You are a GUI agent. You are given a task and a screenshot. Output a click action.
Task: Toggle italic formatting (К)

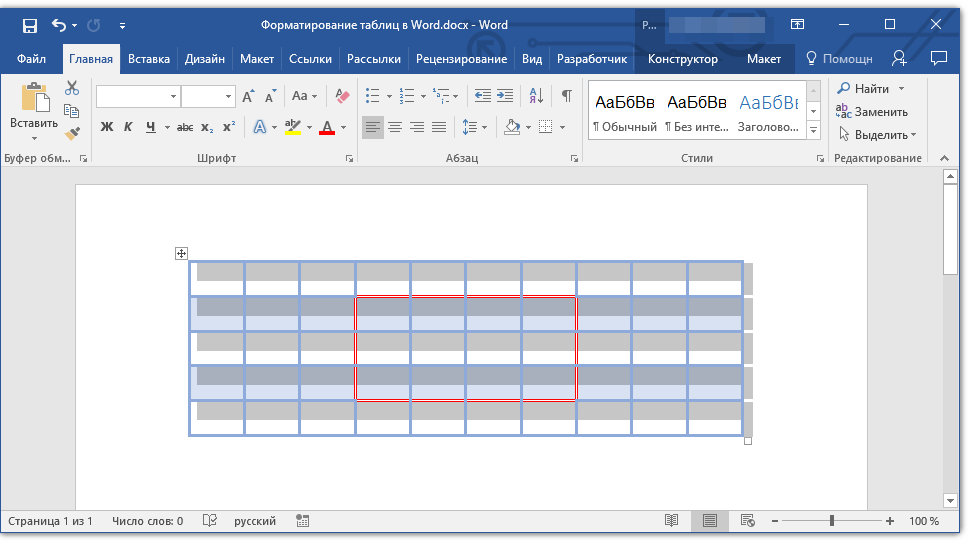(128, 127)
